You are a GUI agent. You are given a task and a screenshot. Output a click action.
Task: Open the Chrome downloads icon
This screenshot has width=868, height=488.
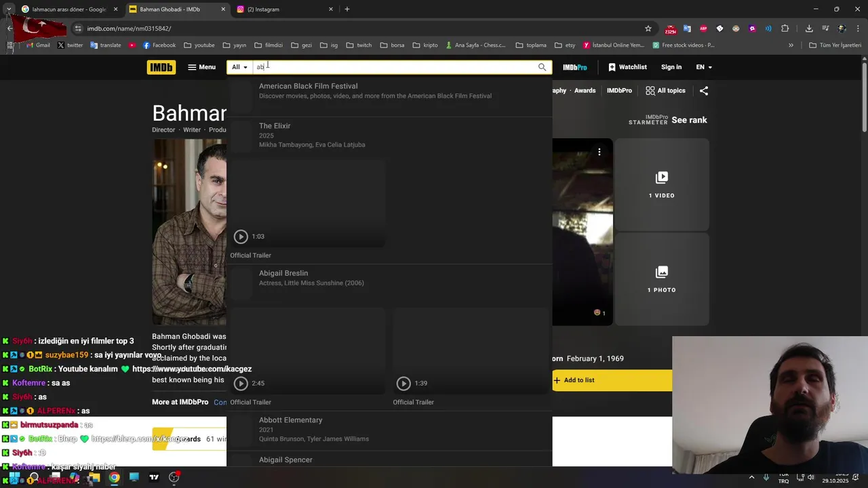(x=809, y=28)
